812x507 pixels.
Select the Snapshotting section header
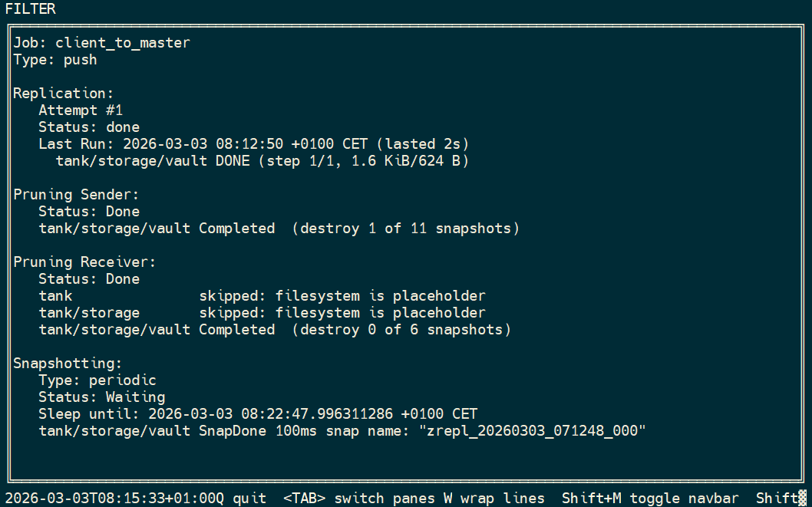coord(68,364)
